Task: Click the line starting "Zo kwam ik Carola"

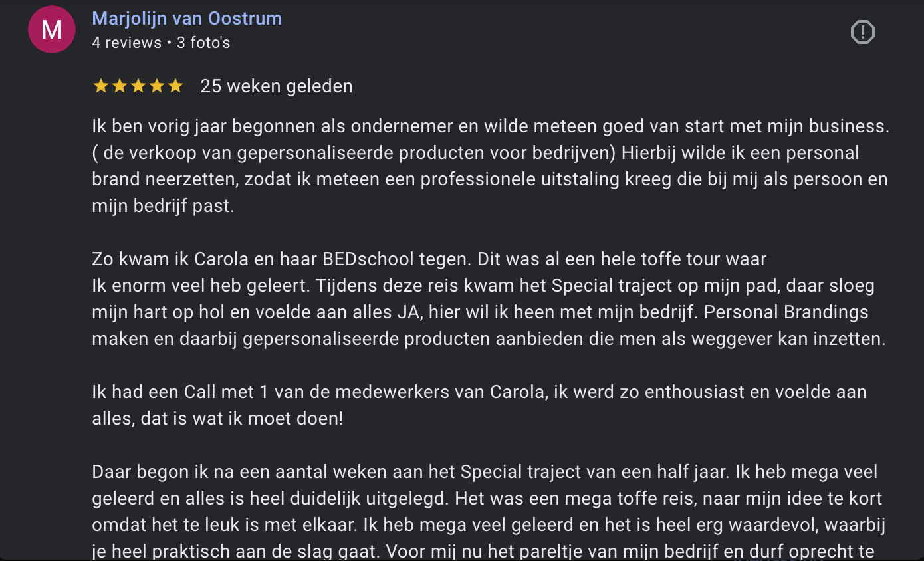Action: 429,259
